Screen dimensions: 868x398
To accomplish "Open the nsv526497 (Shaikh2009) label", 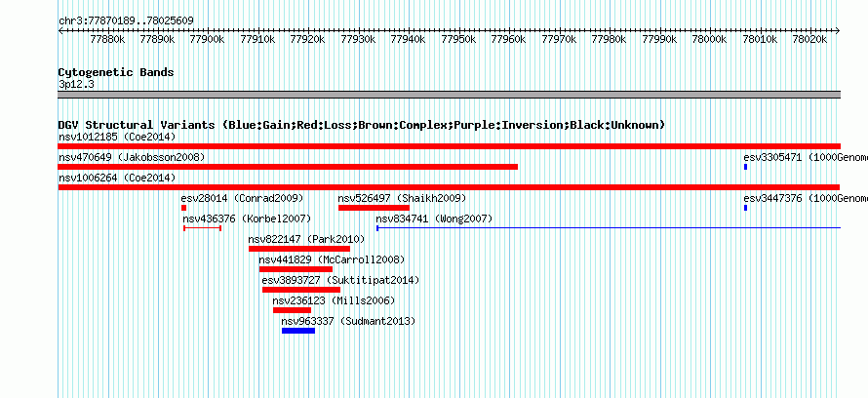I will 403,198.
